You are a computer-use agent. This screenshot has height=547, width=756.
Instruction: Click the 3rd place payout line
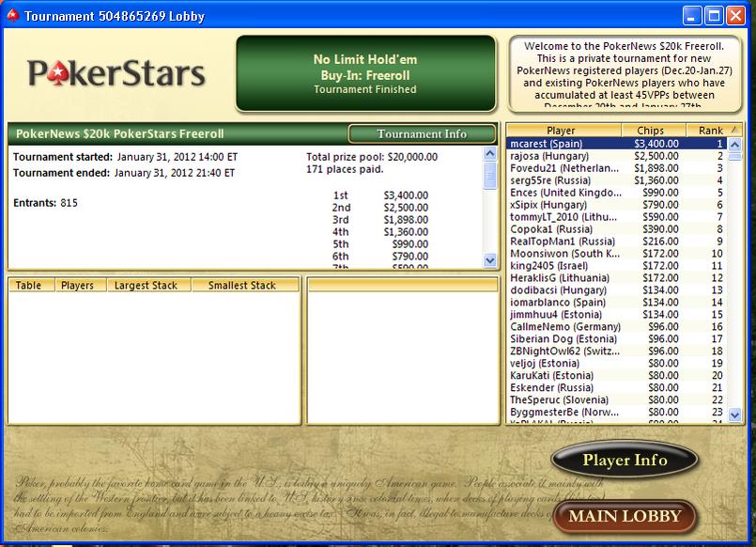click(380, 220)
